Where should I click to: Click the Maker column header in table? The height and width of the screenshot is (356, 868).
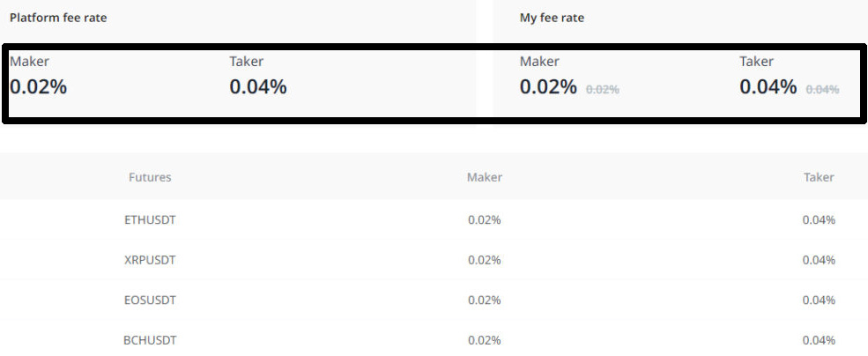click(485, 177)
